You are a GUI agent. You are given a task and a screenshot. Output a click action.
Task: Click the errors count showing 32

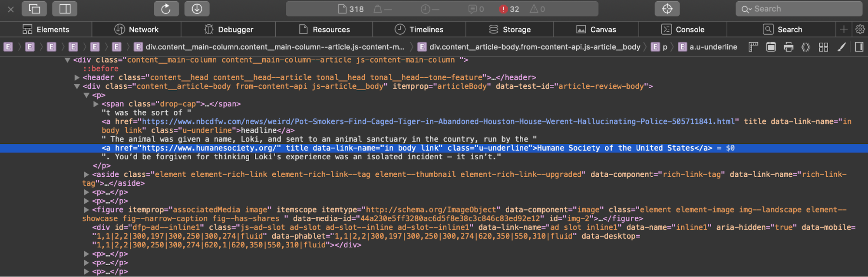point(509,9)
